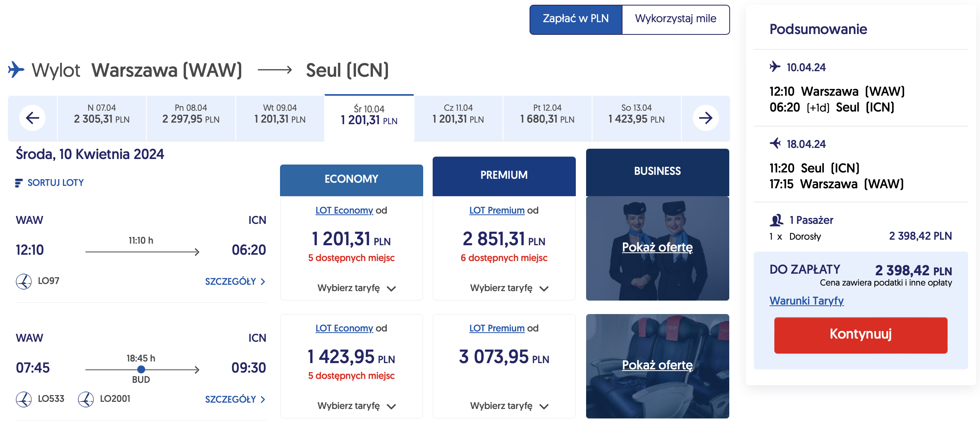Switch payment to Zapłać w PLN
The height and width of the screenshot is (424, 980).
575,19
